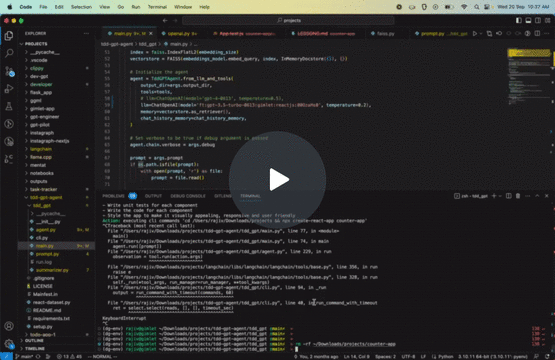Screen dimensions: 555x360
Task: Collapse the tdd-gpt-agent folder
Action: (56, 198)
